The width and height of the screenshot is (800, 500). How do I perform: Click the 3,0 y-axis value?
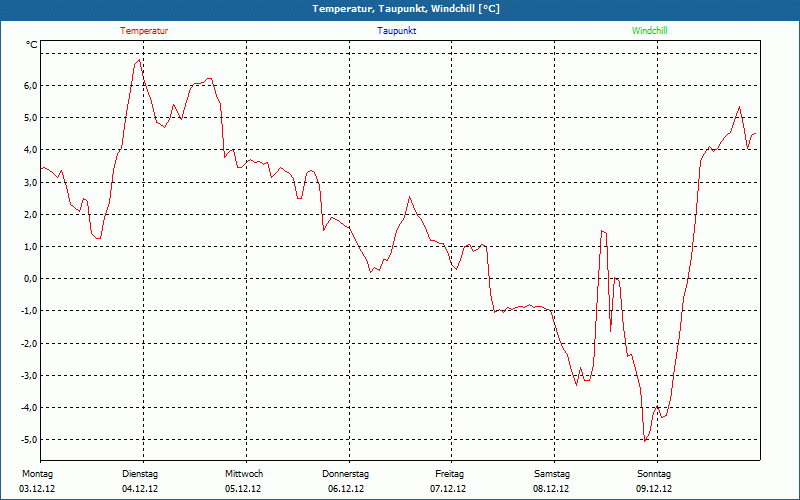[x=31, y=183]
